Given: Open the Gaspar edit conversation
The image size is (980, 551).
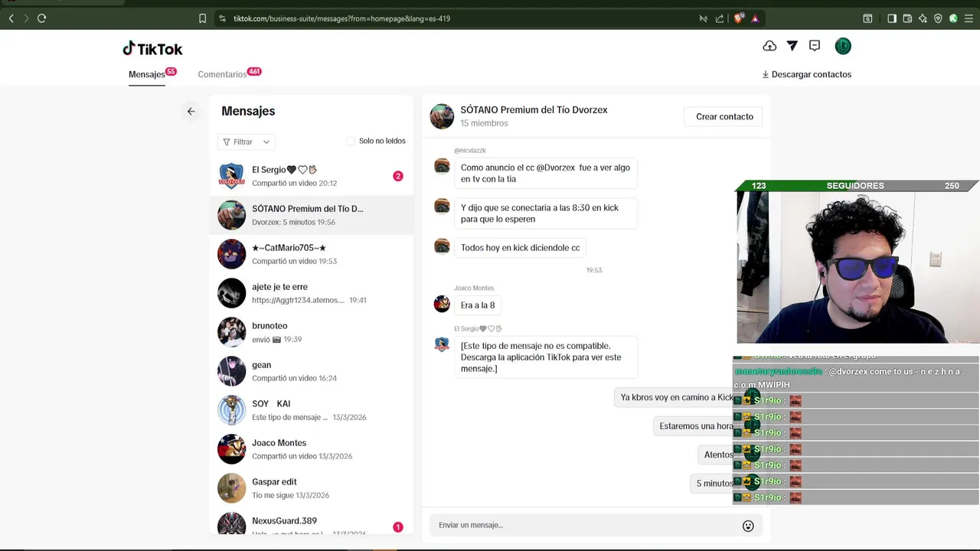Looking at the screenshot, I should click(x=312, y=488).
